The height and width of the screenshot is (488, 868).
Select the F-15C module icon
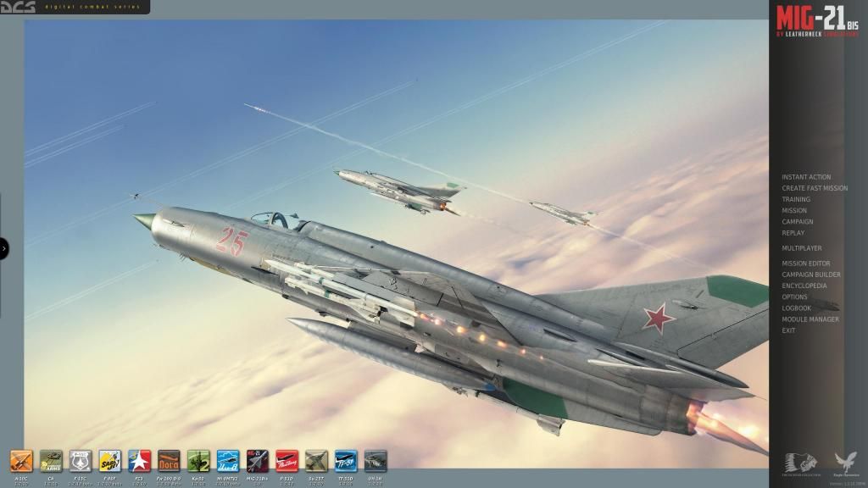(81, 461)
